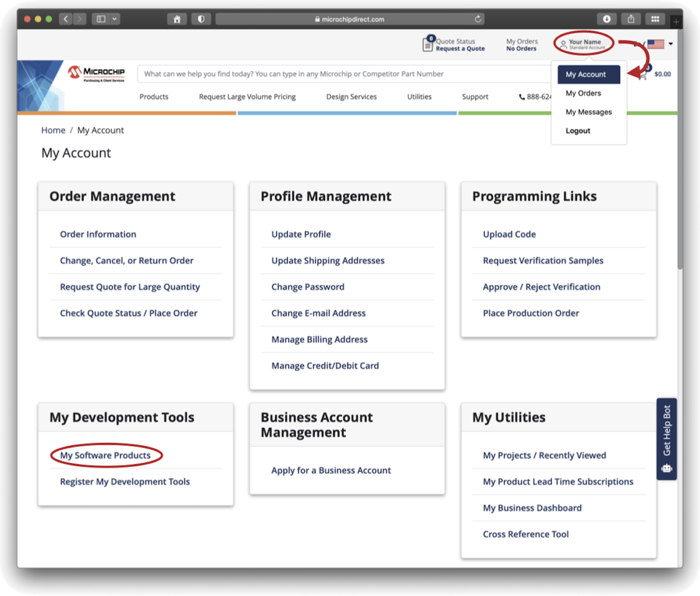Open the Products navigation menu
The height and width of the screenshot is (596, 700).
coord(154,97)
